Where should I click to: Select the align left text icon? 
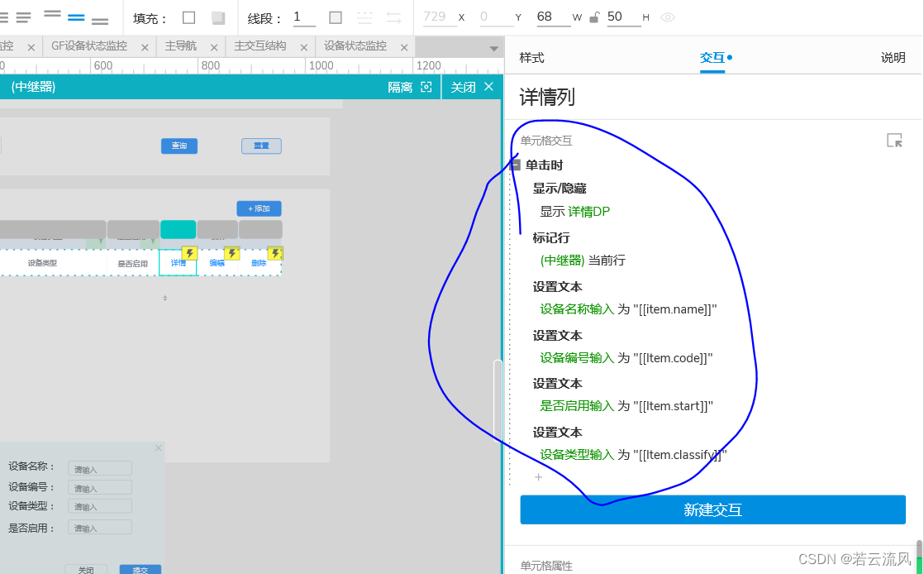pyautogui.click(x=24, y=17)
